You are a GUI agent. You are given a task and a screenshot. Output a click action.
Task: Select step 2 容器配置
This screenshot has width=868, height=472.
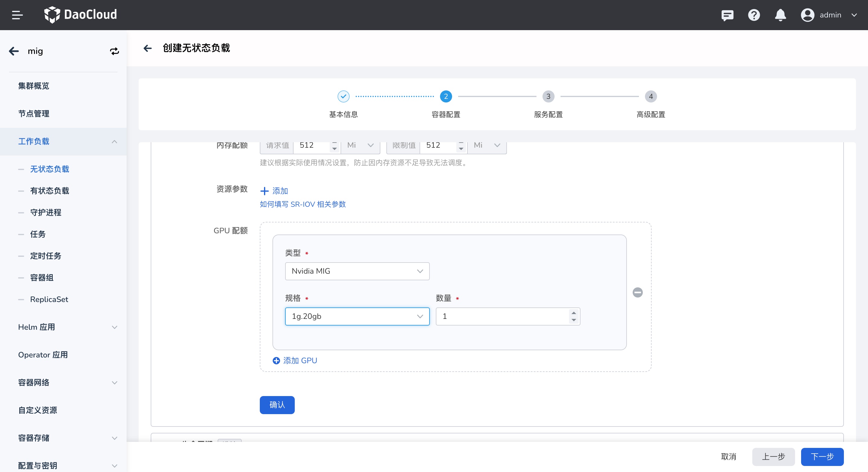[446, 96]
